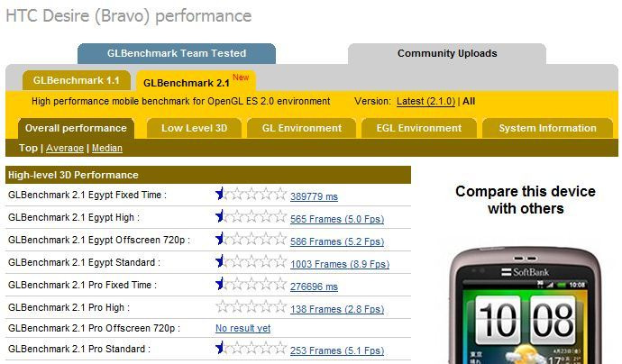Open the 253 Frames (5.1 Fps) result
Image resolution: width=622 pixels, height=364 pixels.
coord(337,350)
